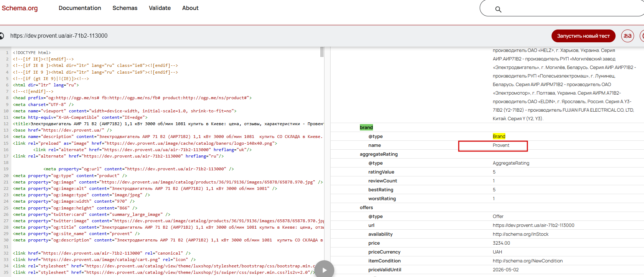Click the meta charset UTF-8 code line
The height and width of the screenshot is (277, 644).
(x=43, y=105)
